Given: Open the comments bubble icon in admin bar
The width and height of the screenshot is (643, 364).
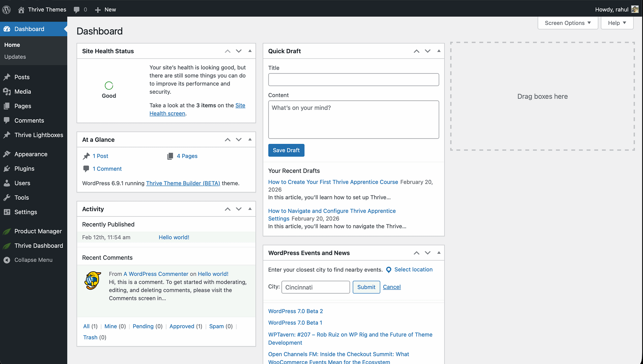Looking at the screenshot, I should tap(77, 10).
